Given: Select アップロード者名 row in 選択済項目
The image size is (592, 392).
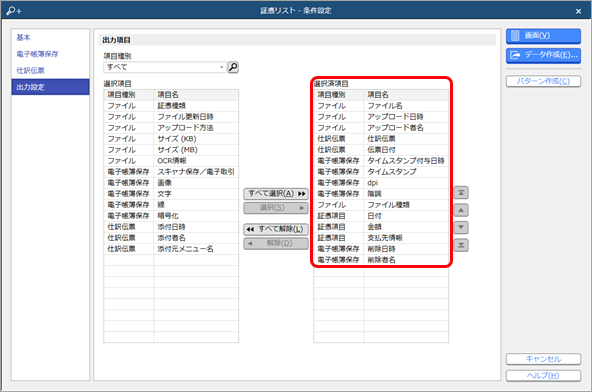Looking at the screenshot, I should pos(381,128).
